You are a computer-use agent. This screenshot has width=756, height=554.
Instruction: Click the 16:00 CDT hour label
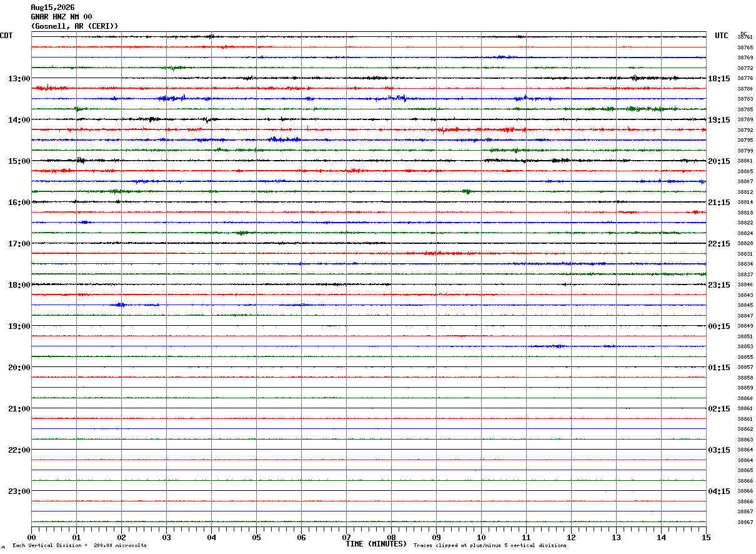(x=19, y=203)
